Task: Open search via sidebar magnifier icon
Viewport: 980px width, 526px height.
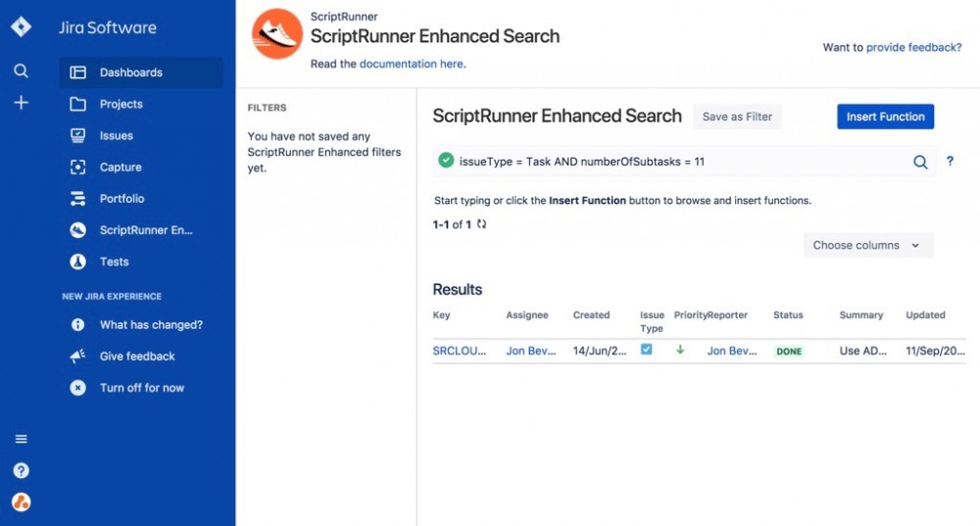Action: coord(21,72)
